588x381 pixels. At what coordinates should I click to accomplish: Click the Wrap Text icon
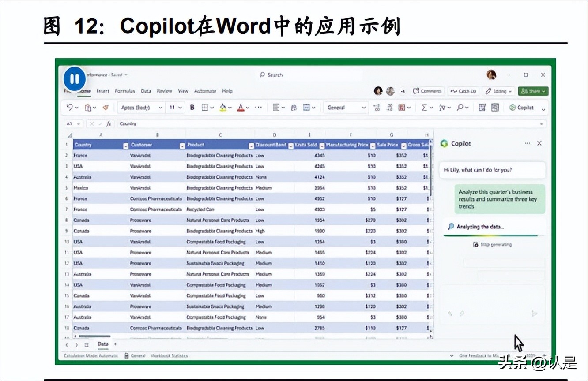(x=294, y=107)
